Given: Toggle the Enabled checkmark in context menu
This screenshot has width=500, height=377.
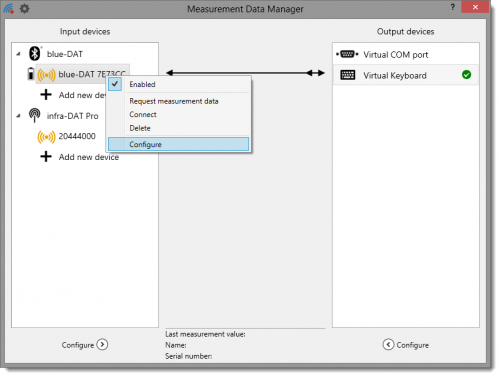Looking at the screenshot, I should tap(115, 84).
